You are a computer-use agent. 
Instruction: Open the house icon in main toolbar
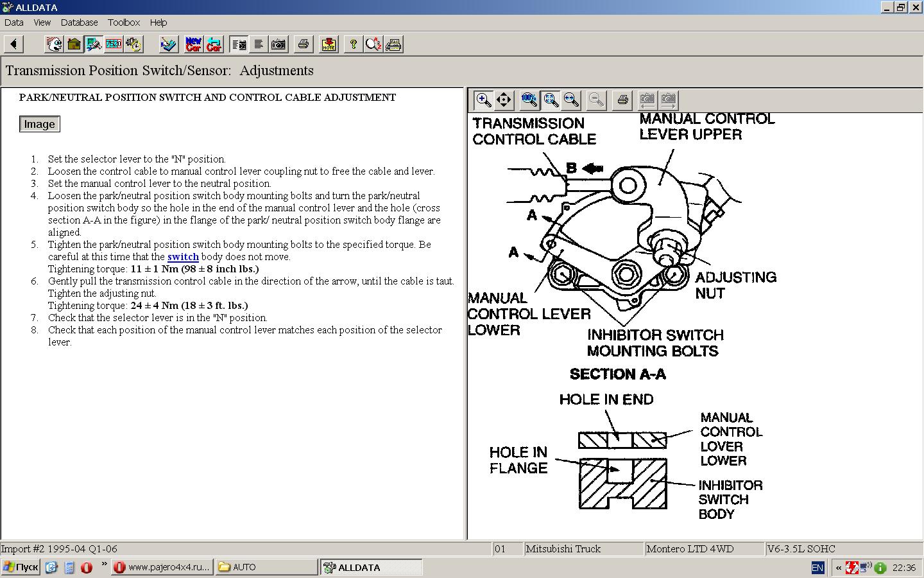click(74, 44)
